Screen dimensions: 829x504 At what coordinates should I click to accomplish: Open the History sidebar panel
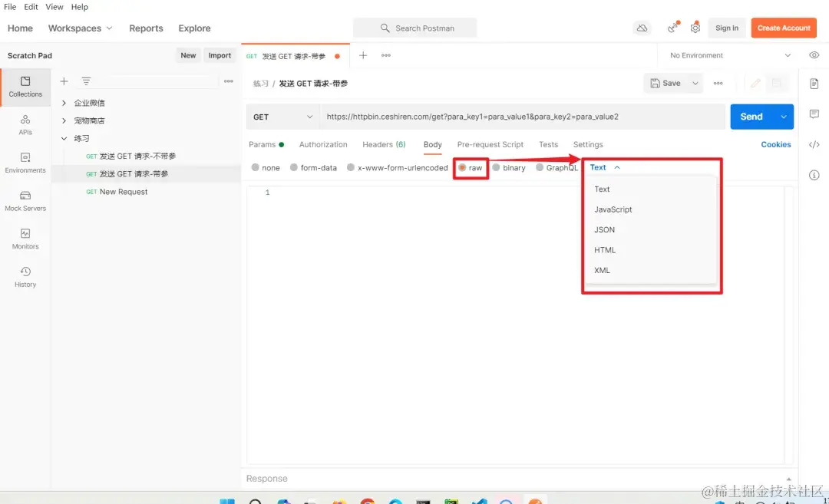(25, 277)
